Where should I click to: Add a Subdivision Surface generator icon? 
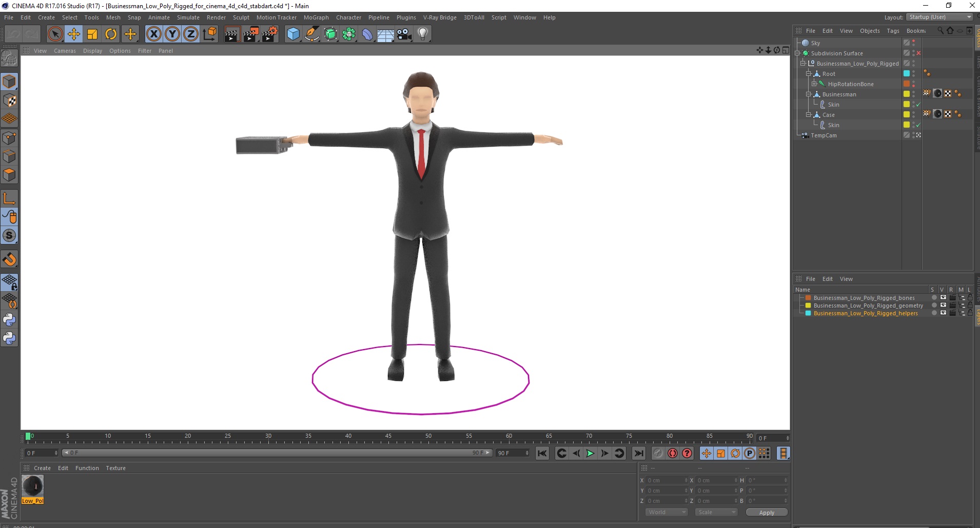point(330,34)
